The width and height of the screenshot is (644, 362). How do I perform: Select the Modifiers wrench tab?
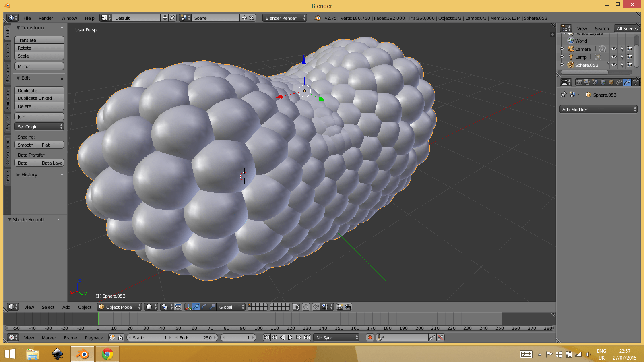pyautogui.click(x=627, y=82)
